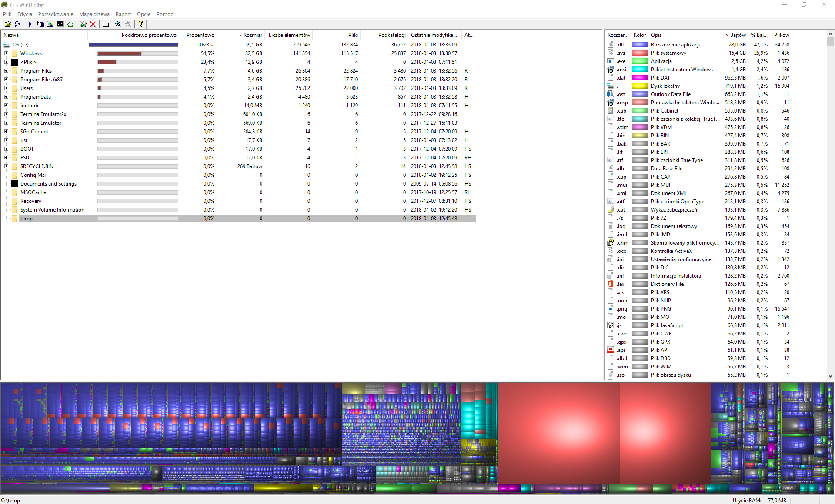This screenshot has height=504, width=835.
Task: Open the Pomoc menu
Action: [165, 14]
